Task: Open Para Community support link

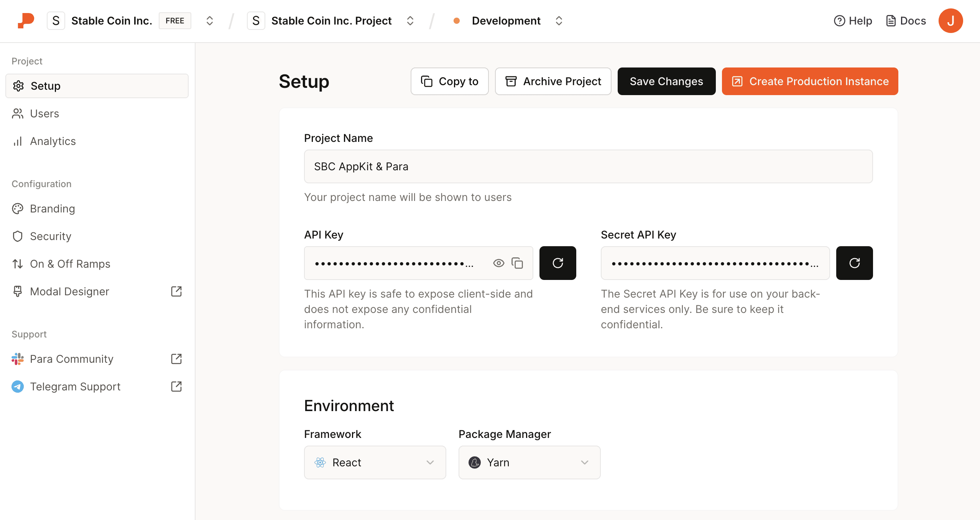Action: coord(97,359)
